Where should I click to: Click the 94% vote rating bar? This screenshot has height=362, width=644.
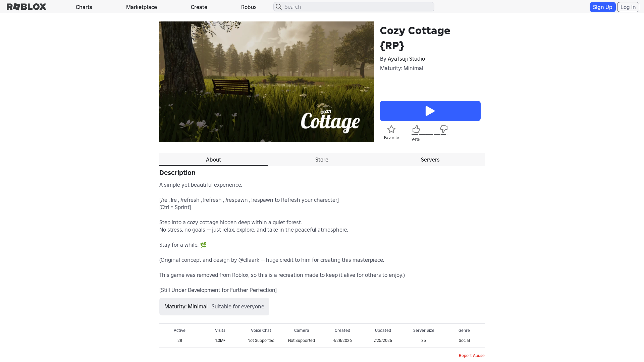[x=429, y=135]
